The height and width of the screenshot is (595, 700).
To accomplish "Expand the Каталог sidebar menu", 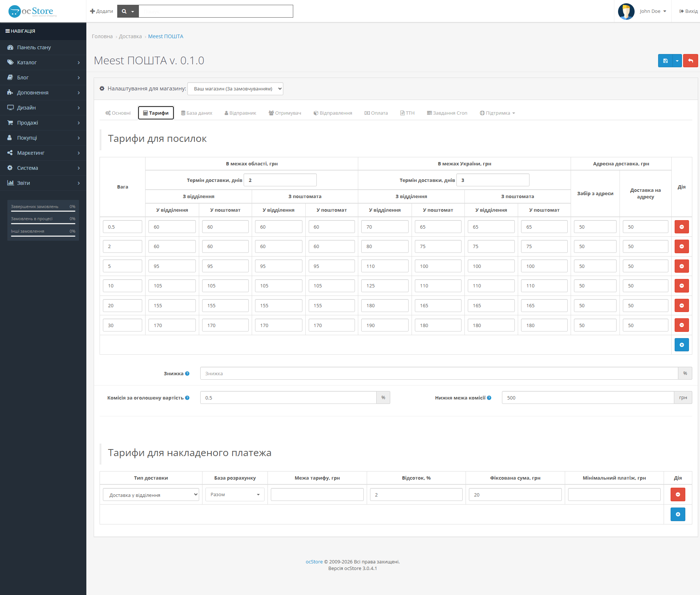I will pyautogui.click(x=43, y=62).
